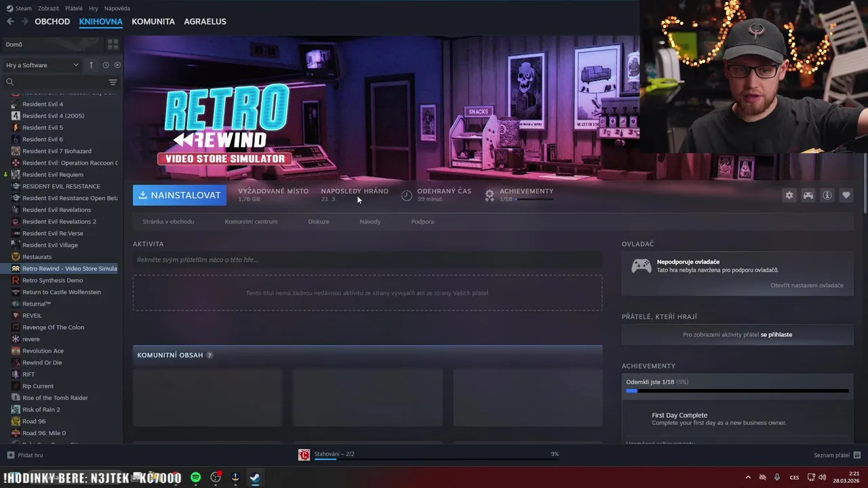Click the Resident Evil 5 game icon
This screenshot has width=868, height=488.
coord(16,127)
